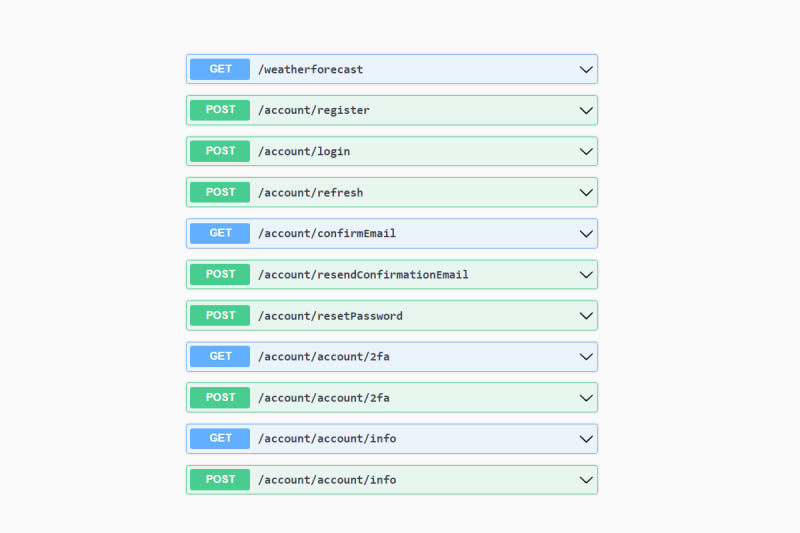Viewport: 800px width, 533px height.
Task: Click the GET badge for /account/confirmEmail
Action: click(220, 233)
